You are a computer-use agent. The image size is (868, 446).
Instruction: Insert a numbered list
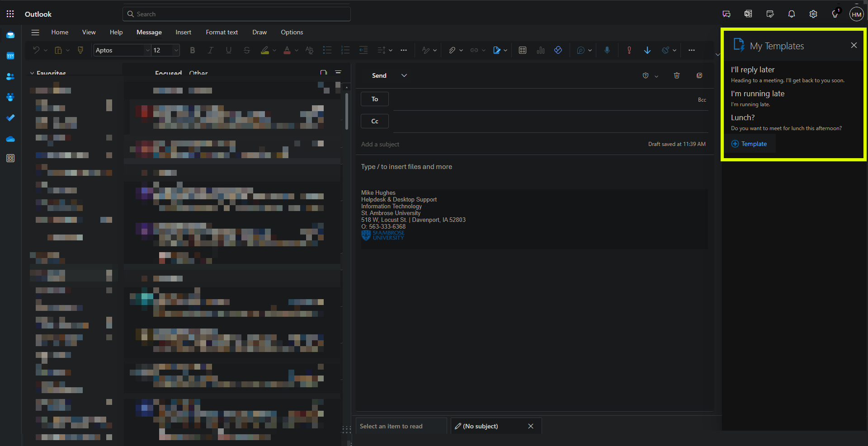(345, 50)
